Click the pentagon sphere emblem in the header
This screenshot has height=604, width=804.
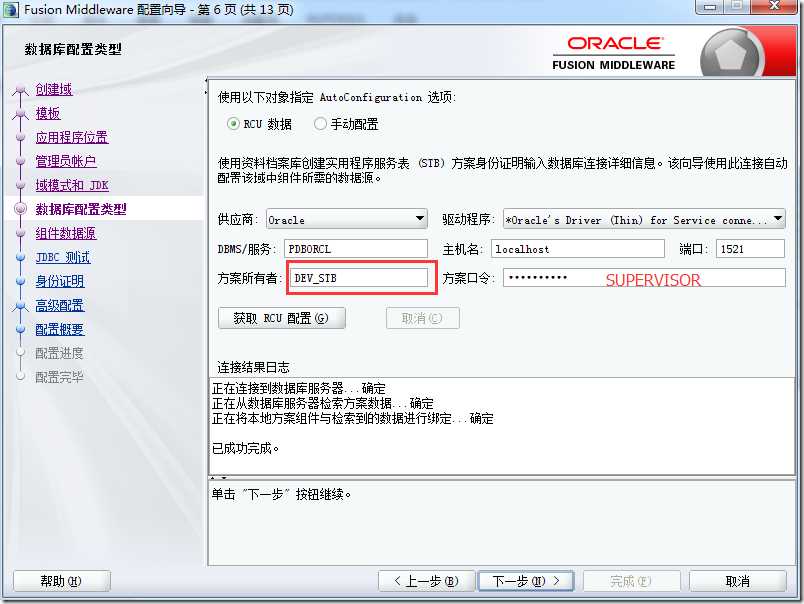click(730, 55)
